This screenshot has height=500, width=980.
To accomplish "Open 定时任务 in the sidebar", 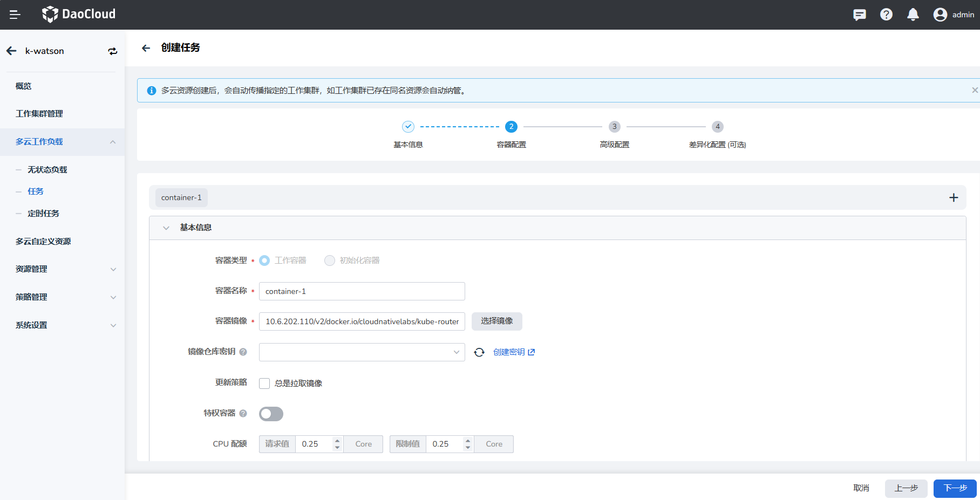I will [x=43, y=214].
